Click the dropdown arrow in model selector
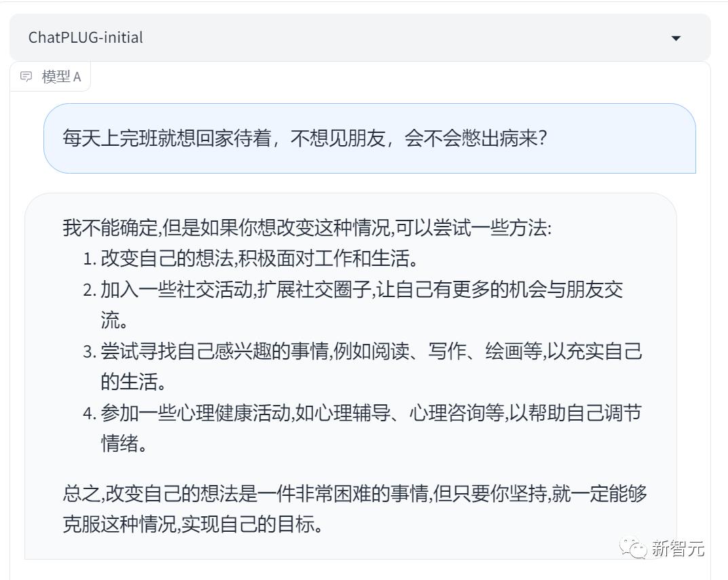 675,38
